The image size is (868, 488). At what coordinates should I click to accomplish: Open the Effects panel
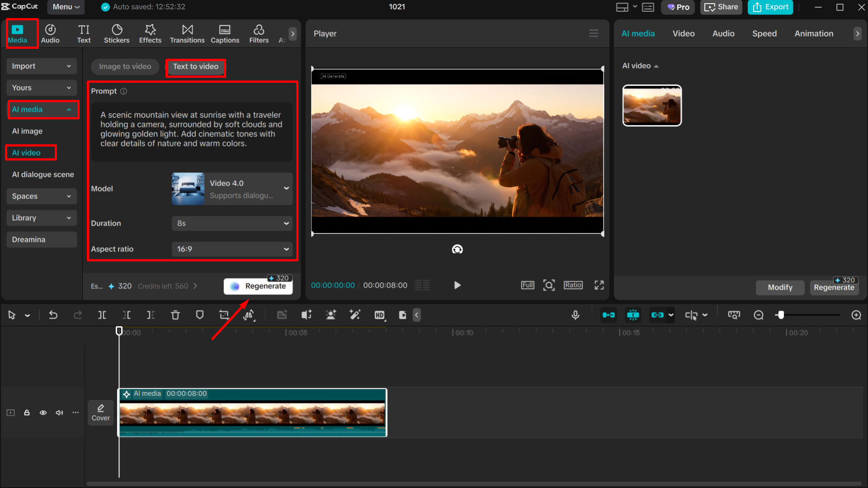(x=150, y=33)
